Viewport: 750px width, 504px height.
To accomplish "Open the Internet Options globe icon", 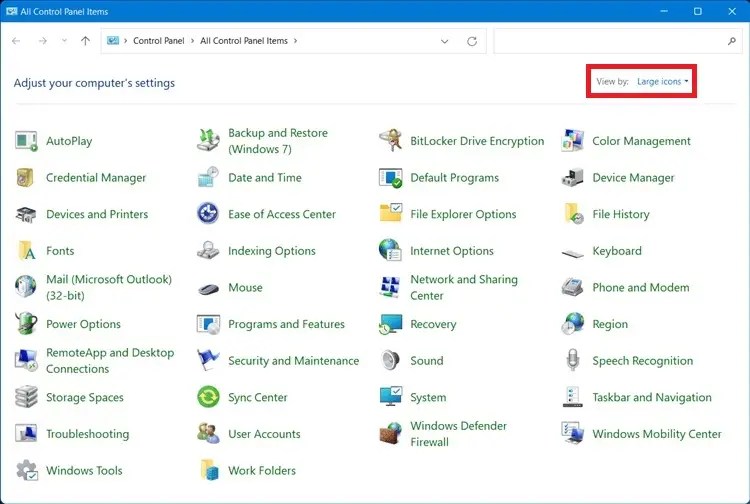I will coord(390,250).
